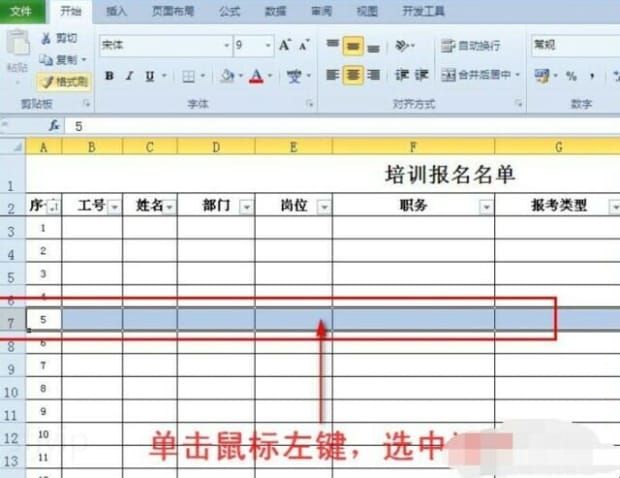Open fill color dropdown arrow
The image size is (620, 478).
[x=240, y=76]
